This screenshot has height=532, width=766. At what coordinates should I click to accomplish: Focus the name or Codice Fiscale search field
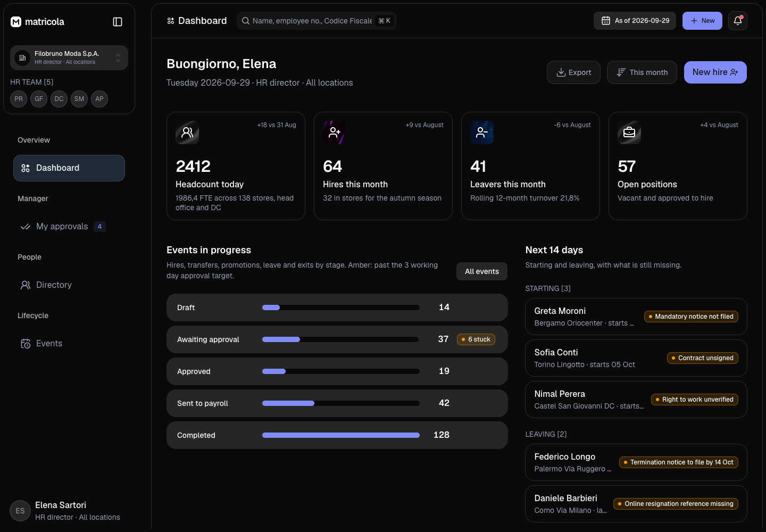coord(317,21)
